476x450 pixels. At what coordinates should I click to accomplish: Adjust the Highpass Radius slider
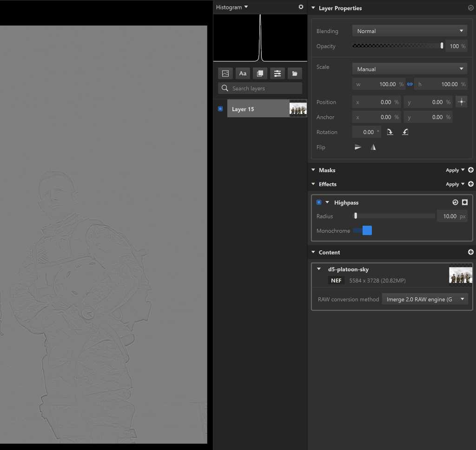[394, 216]
